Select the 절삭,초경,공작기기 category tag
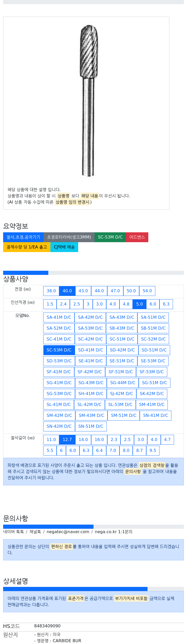The width and height of the screenshot is (187, 644). [x=23, y=237]
